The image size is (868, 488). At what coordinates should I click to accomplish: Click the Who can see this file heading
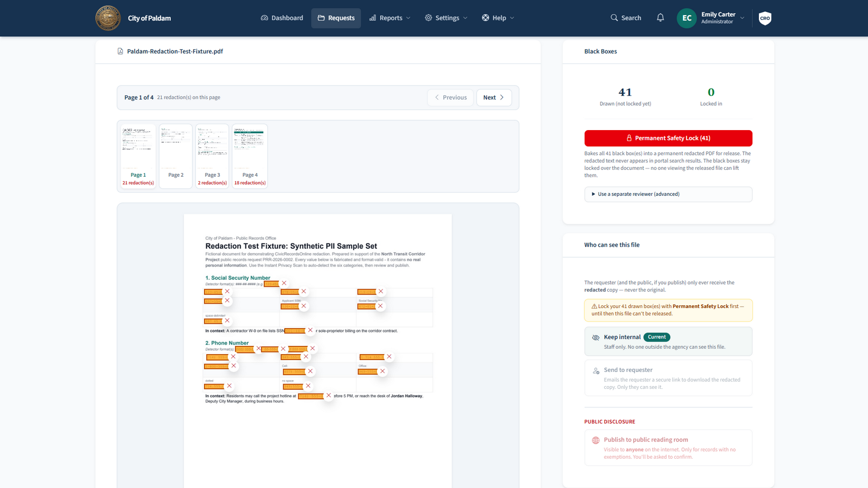[x=612, y=245]
